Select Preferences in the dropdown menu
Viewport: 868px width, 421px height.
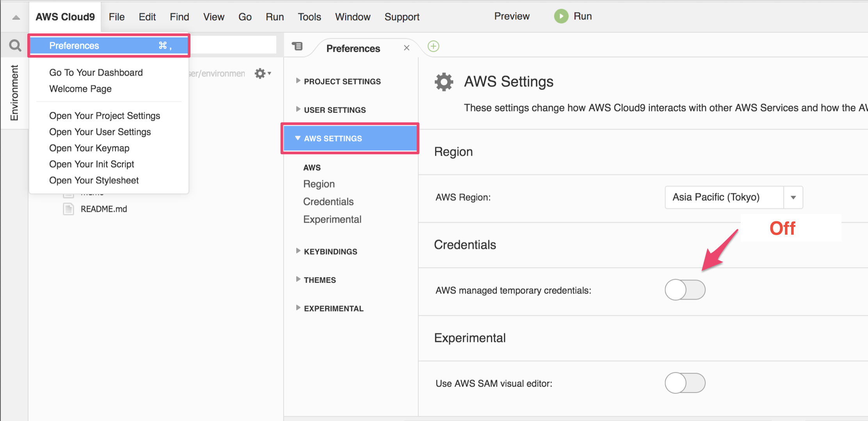[x=109, y=46]
